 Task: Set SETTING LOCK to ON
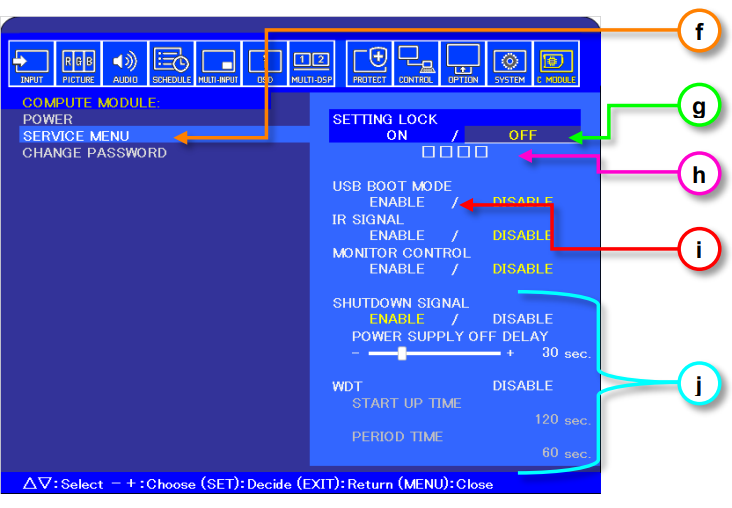(397, 135)
